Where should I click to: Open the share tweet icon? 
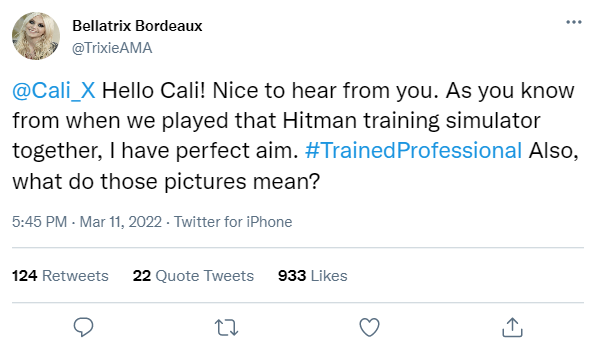(512, 327)
